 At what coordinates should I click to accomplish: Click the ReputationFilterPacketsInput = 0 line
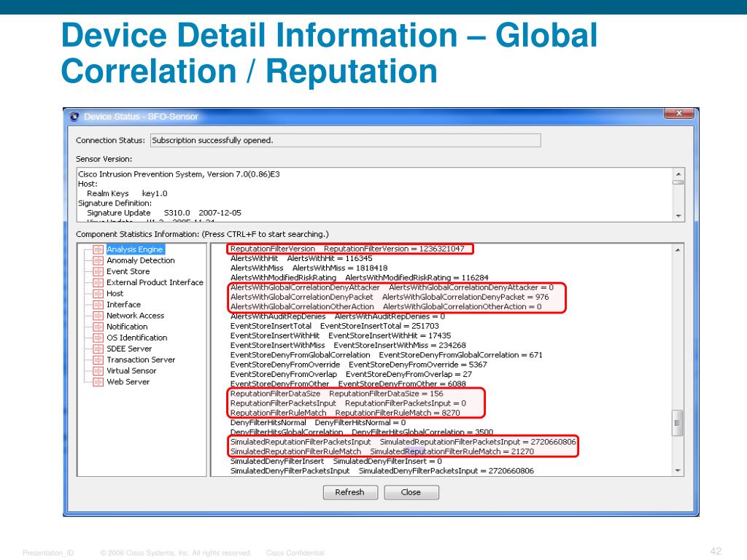[348, 403]
